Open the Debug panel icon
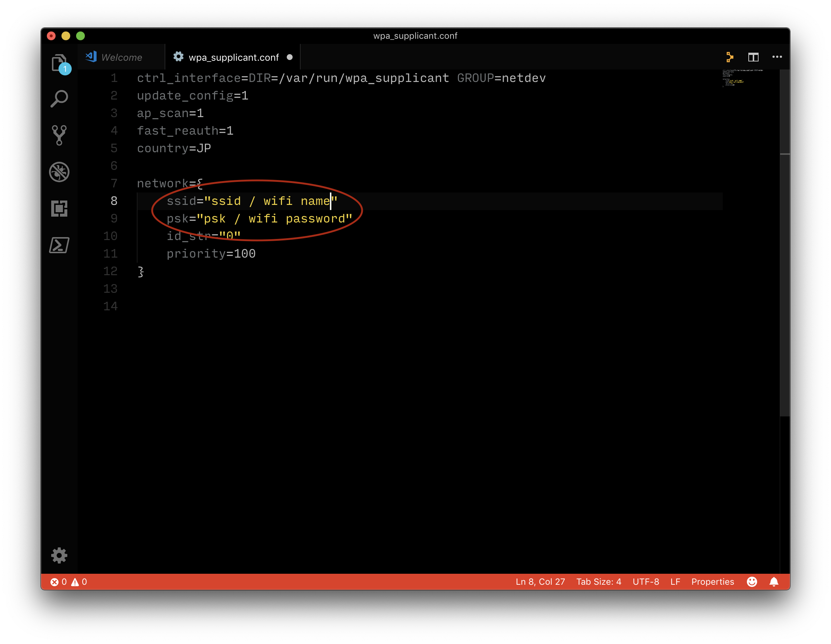The image size is (831, 644). point(59,172)
